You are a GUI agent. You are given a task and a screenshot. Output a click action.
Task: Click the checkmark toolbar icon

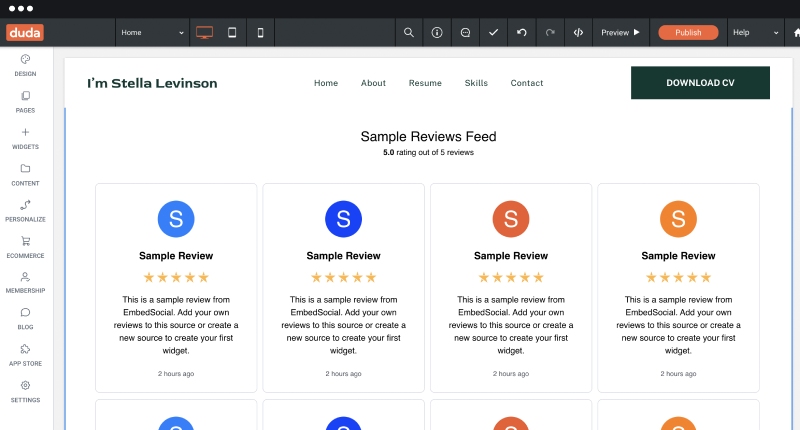[493, 33]
